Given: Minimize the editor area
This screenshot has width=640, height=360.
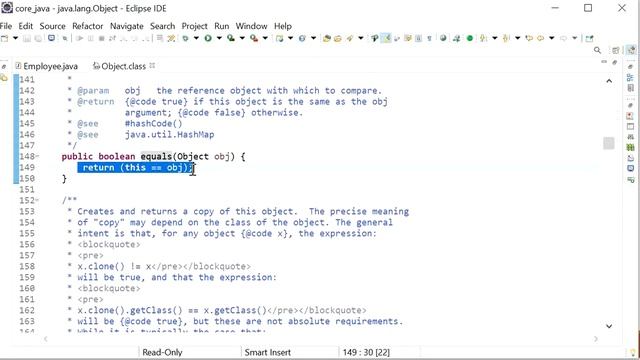Looking at the screenshot, I should pyautogui.click(x=604, y=62).
